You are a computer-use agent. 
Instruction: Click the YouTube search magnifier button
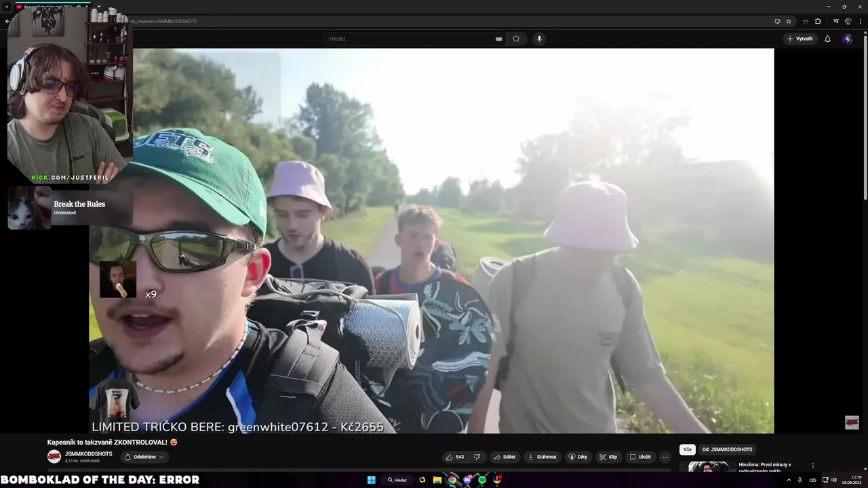[516, 39]
